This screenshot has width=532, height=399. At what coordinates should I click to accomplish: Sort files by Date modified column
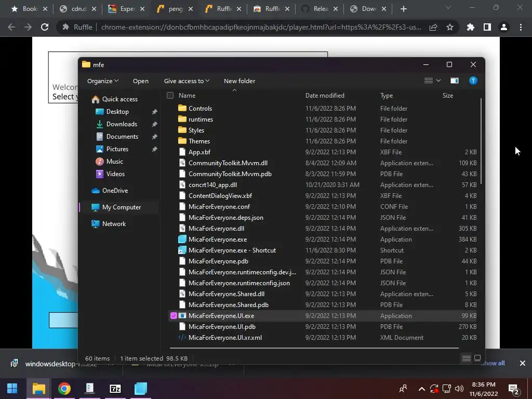pos(325,96)
